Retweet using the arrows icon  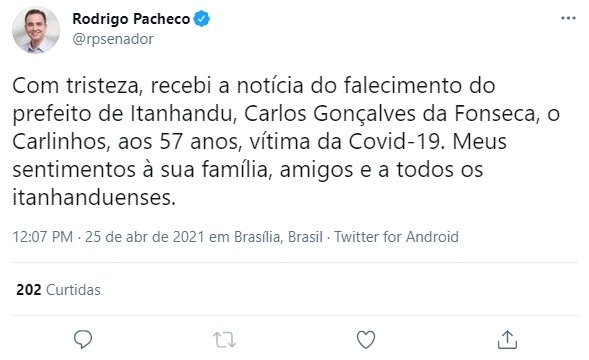pos(224,340)
